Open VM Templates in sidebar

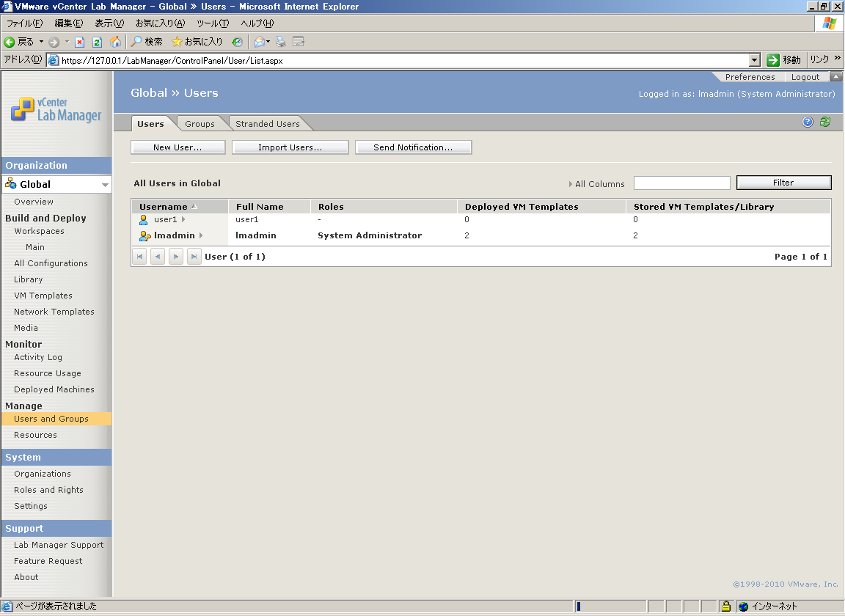tap(43, 296)
